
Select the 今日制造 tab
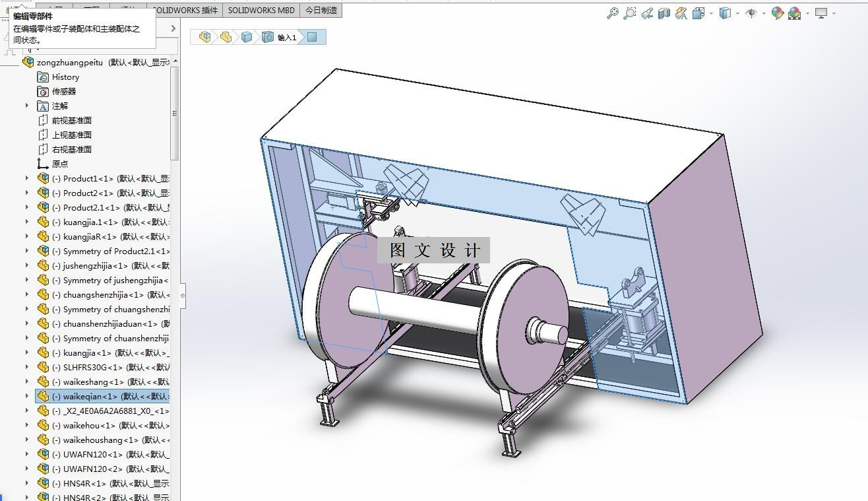(x=321, y=11)
